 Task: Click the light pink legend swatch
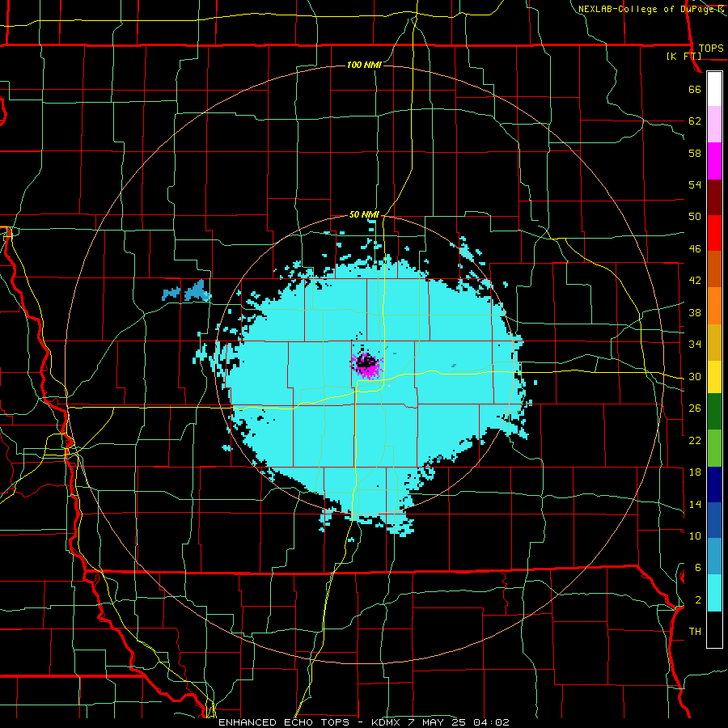click(x=714, y=125)
